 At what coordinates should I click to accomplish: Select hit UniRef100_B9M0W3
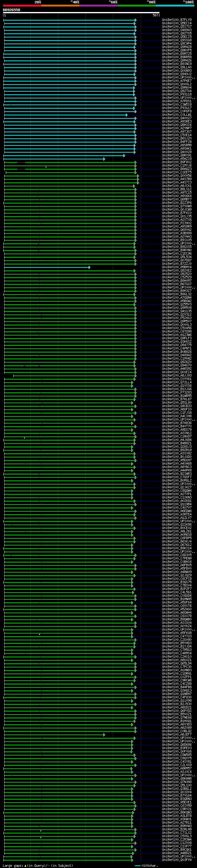tap(177, 826)
